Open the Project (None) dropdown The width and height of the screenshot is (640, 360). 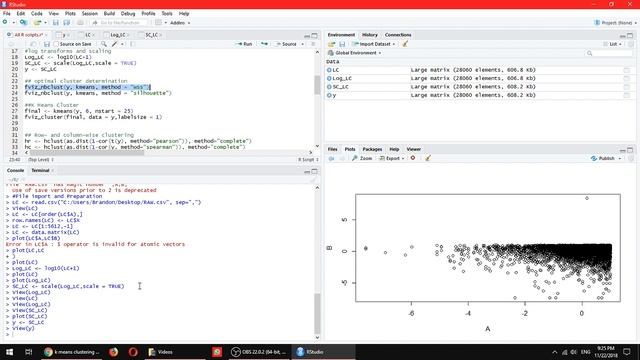click(x=616, y=23)
